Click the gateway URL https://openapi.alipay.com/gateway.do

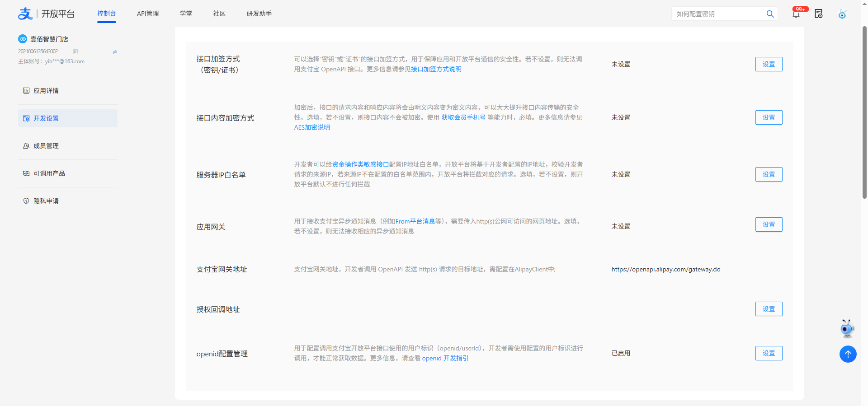[x=666, y=269]
